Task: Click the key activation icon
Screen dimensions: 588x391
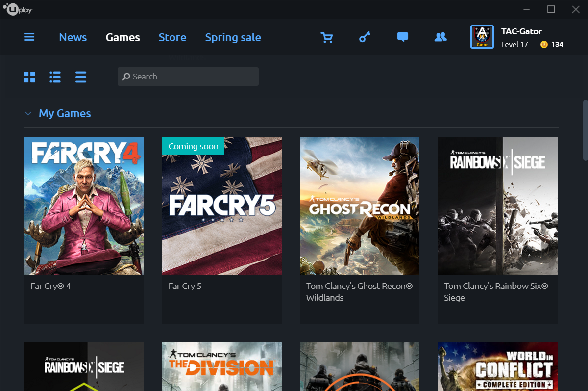Action: [365, 37]
